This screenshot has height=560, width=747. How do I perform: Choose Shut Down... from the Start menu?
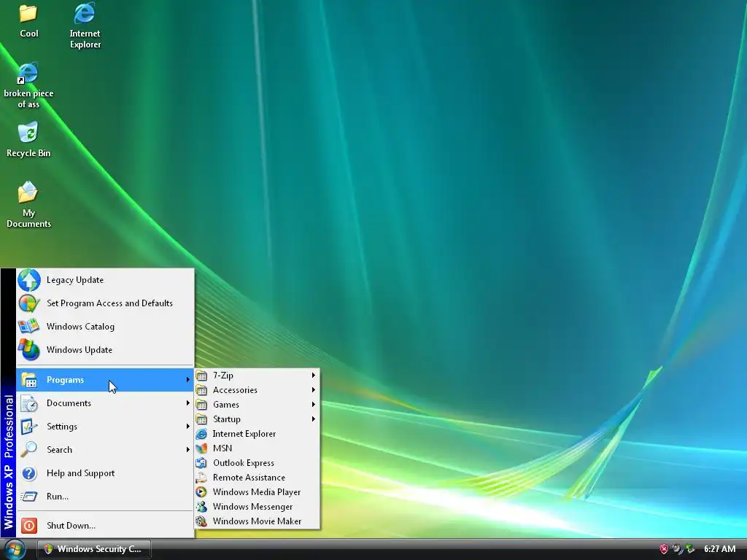point(105,525)
